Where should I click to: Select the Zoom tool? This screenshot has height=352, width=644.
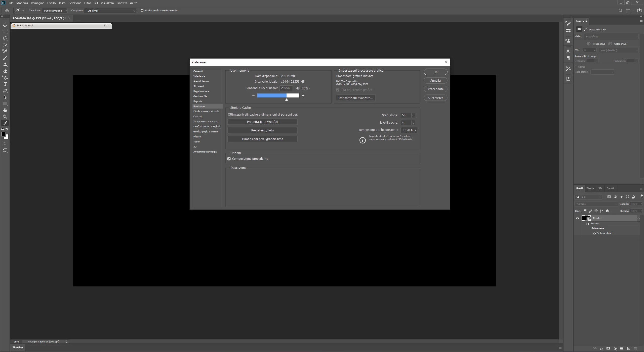tap(5, 117)
